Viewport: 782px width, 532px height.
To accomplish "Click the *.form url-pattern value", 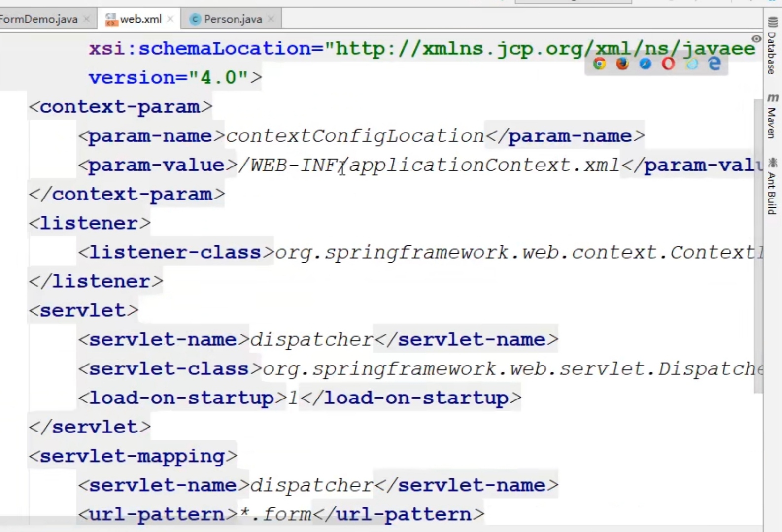I will 275,514.
